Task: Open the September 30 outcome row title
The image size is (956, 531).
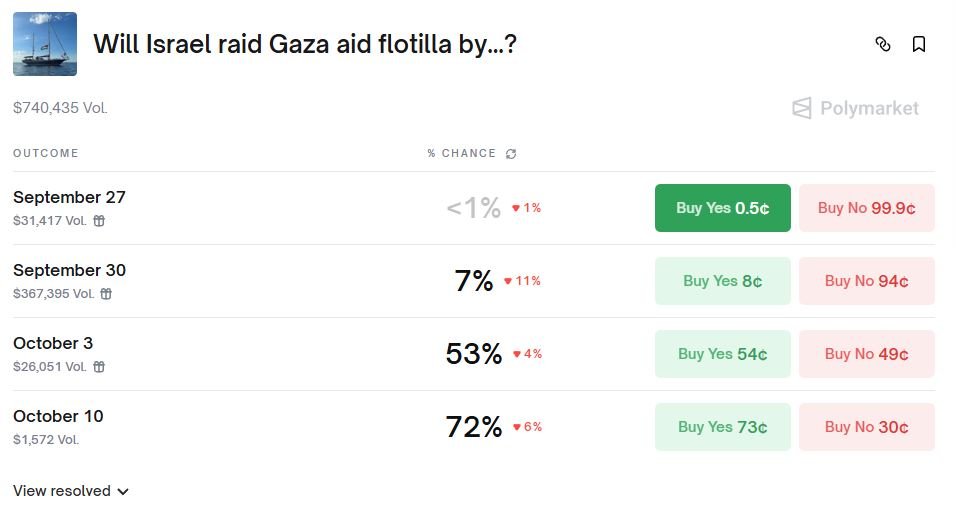Action: pyautogui.click(x=69, y=270)
